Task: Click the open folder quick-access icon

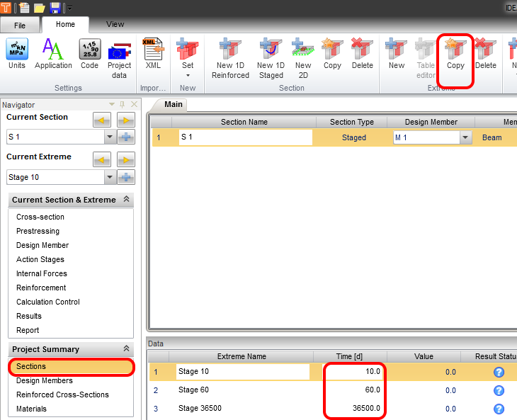Action: [39, 8]
